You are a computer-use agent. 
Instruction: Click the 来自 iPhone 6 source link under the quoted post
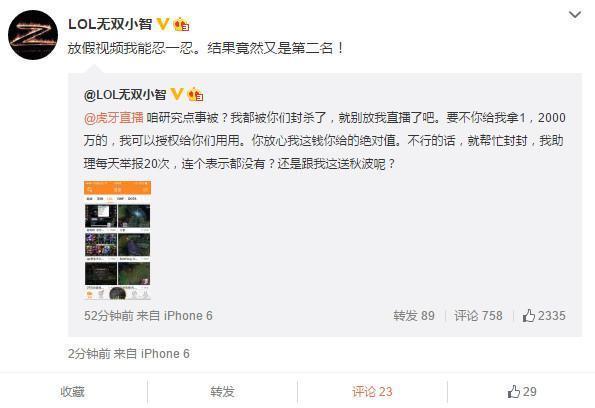pos(175,316)
